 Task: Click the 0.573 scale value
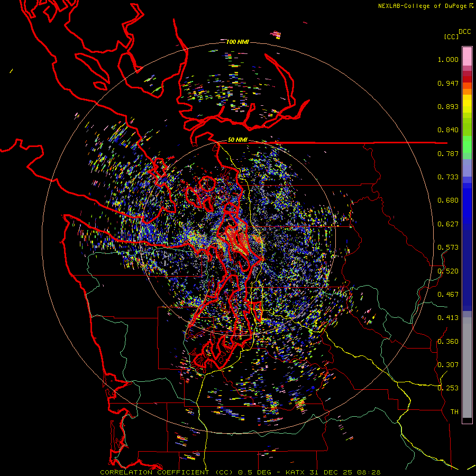448,248
